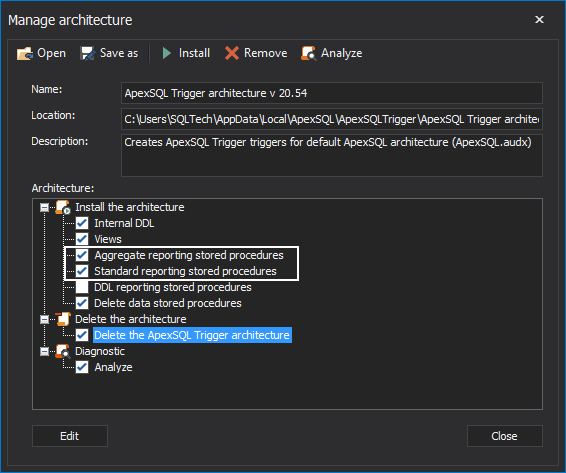
Task: Click the Open folder icon in the toolbar
Action: (x=25, y=53)
